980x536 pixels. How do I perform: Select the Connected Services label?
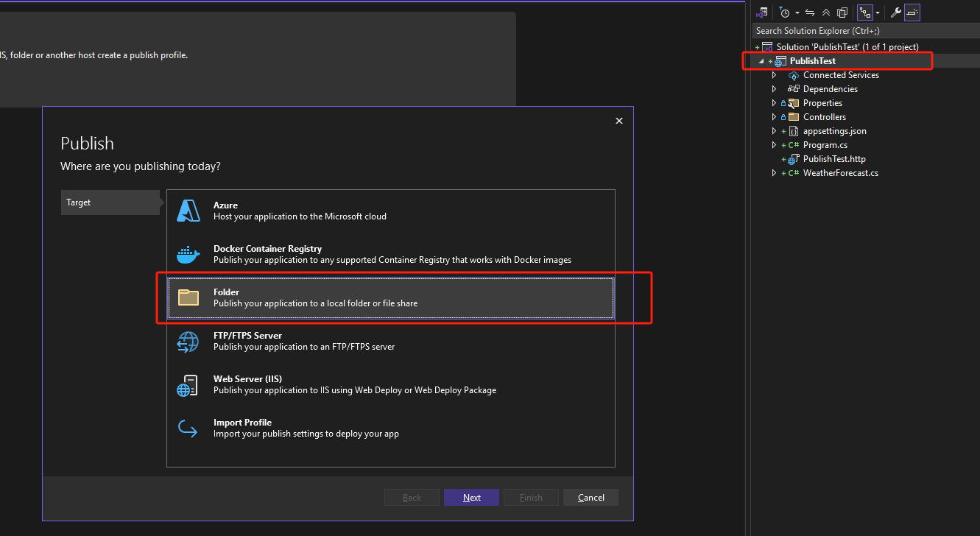pyautogui.click(x=841, y=75)
